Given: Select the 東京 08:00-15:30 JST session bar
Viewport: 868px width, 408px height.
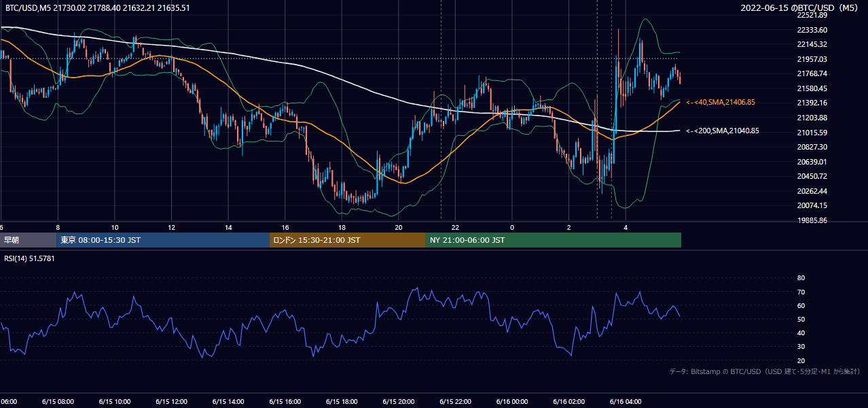Looking at the screenshot, I should (163, 240).
